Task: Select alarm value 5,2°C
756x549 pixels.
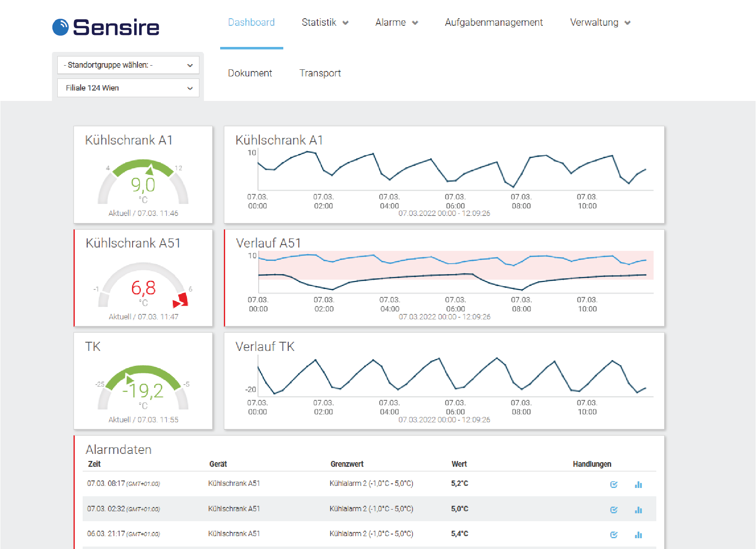Action: coord(459,483)
